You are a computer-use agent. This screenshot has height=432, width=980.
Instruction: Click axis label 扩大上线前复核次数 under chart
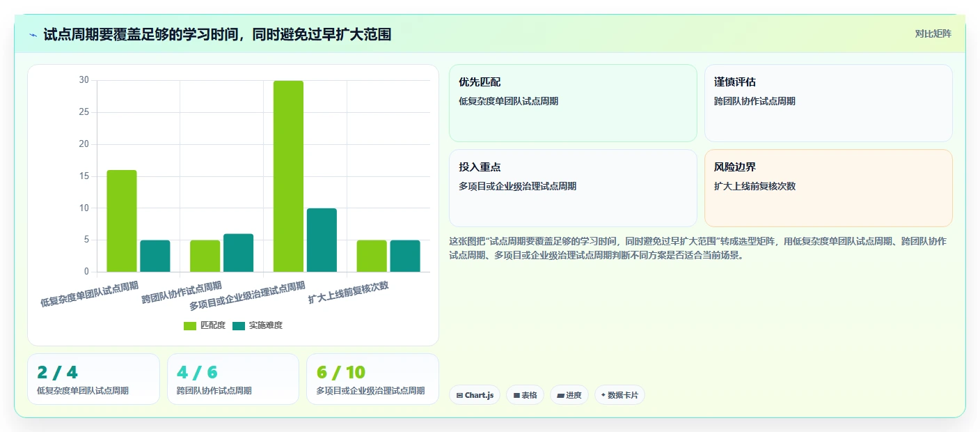348,292
